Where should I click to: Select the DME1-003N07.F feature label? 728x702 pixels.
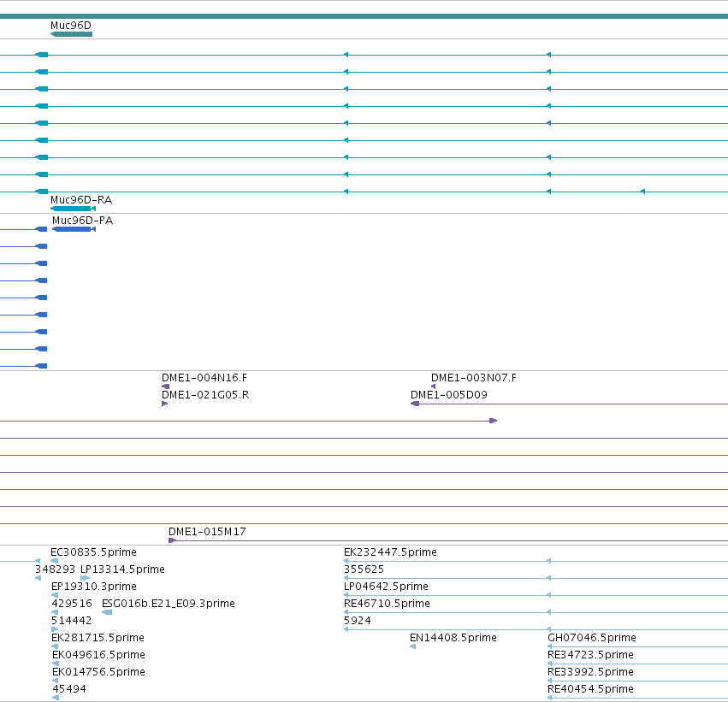pyautogui.click(x=474, y=378)
